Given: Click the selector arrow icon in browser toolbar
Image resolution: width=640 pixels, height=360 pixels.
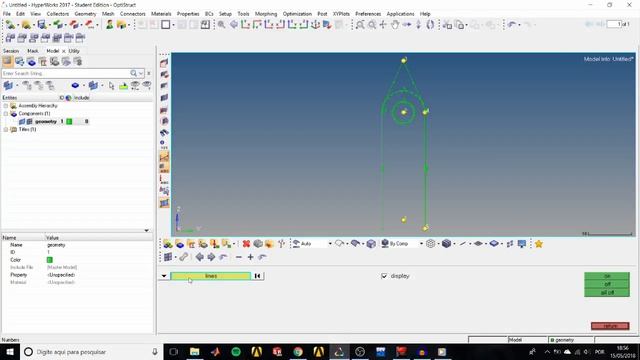Looking at the screenshot, I should [x=111, y=86].
